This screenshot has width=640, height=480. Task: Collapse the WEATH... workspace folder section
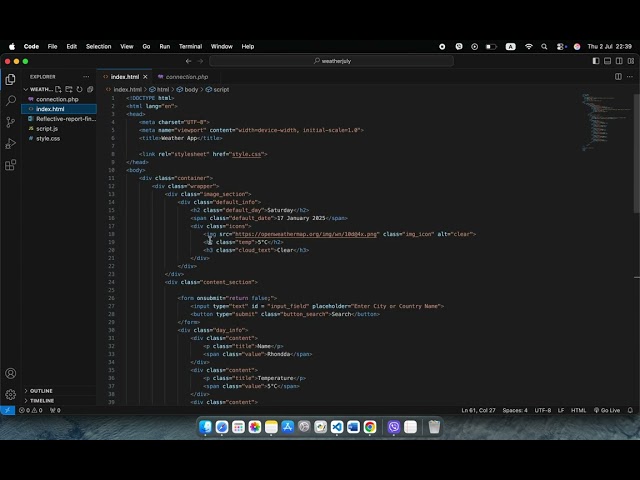coord(38,89)
